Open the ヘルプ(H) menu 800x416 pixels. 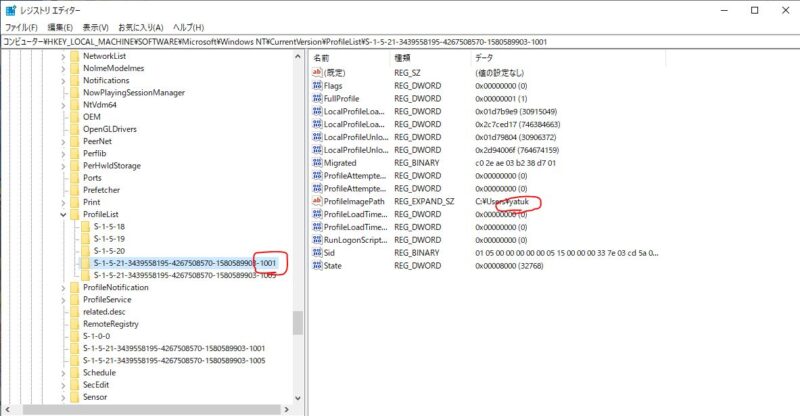(x=188, y=28)
